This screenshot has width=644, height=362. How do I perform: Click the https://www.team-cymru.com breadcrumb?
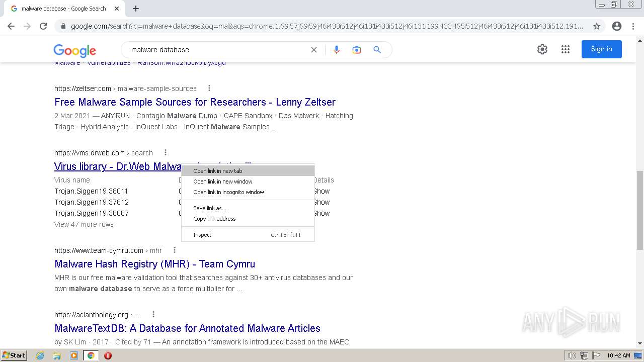point(99,250)
